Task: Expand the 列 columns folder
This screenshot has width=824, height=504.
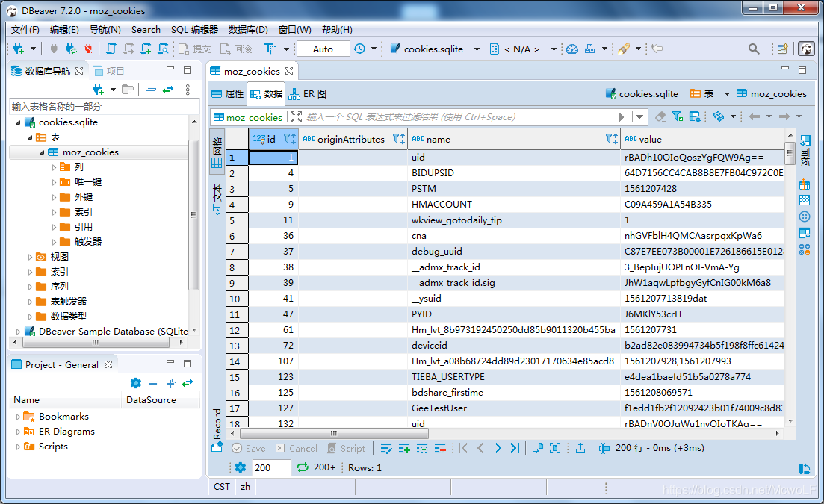Action: tap(54, 167)
